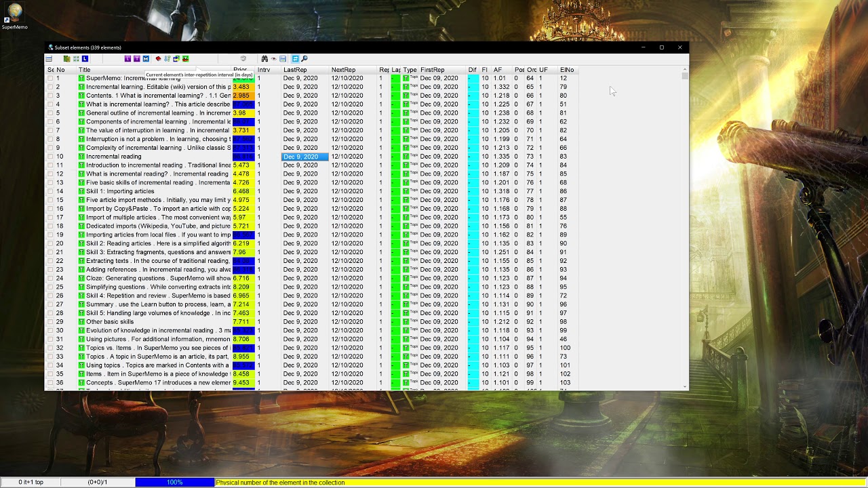Click the topic icon beside 'Incremental reading' title
The image size is (868, 488).
81,157
